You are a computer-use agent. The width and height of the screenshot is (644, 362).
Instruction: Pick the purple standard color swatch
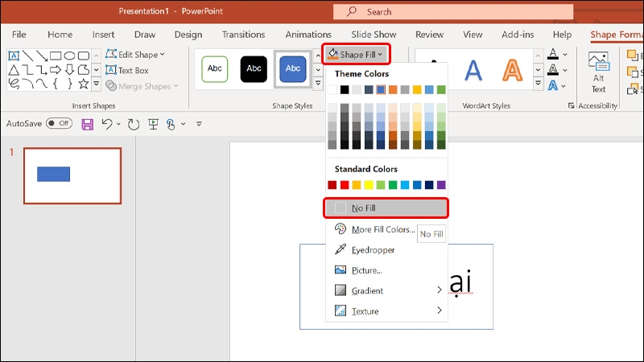[x=441, y=185]
